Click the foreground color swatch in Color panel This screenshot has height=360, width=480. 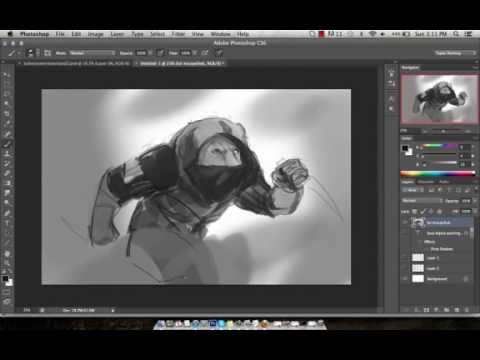(405, 148)
